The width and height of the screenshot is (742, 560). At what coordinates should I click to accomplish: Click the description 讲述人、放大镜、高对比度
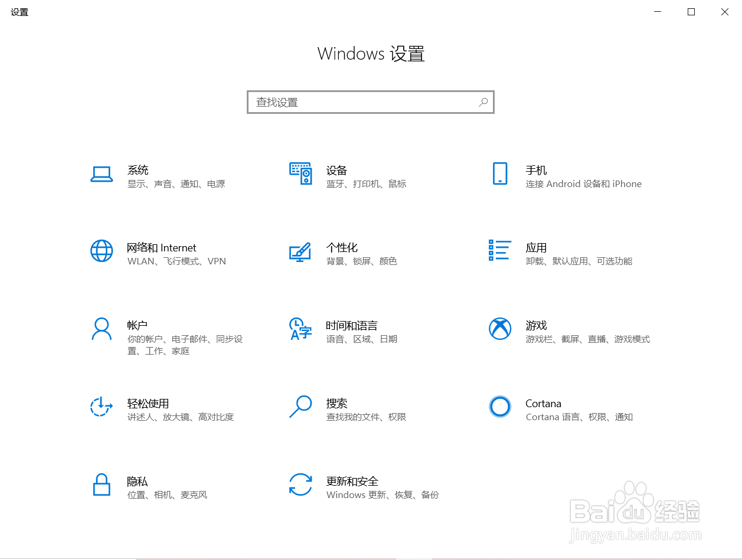pos(180,417)
